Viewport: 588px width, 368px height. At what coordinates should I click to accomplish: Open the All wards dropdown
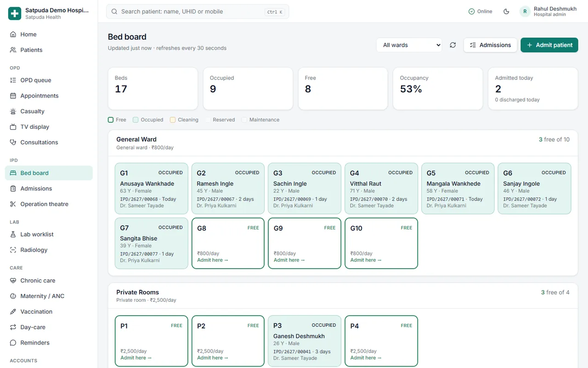click(409, 45)
